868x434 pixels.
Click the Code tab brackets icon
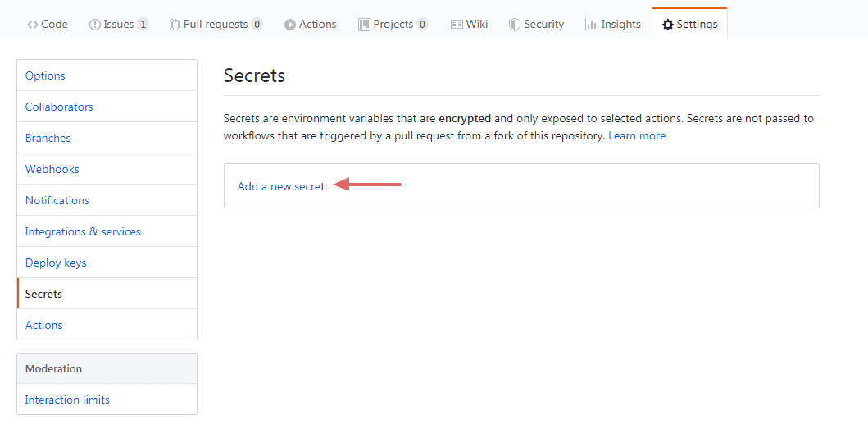(33, 25)
